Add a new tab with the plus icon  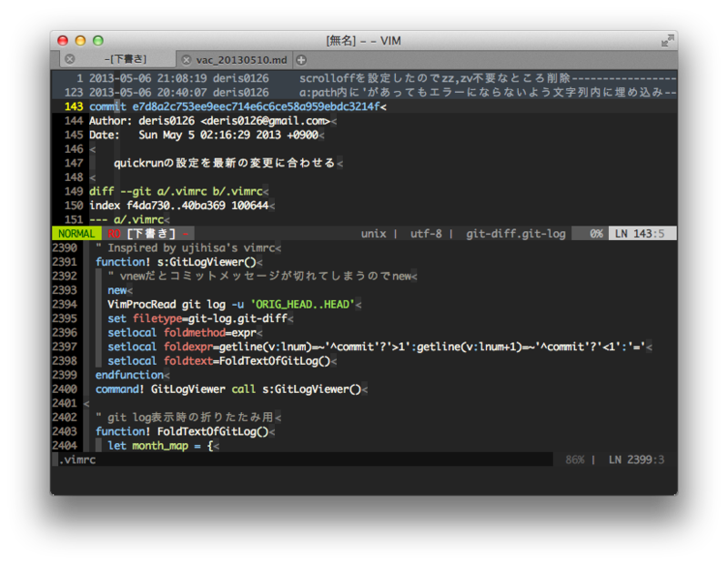coord(301,60)
